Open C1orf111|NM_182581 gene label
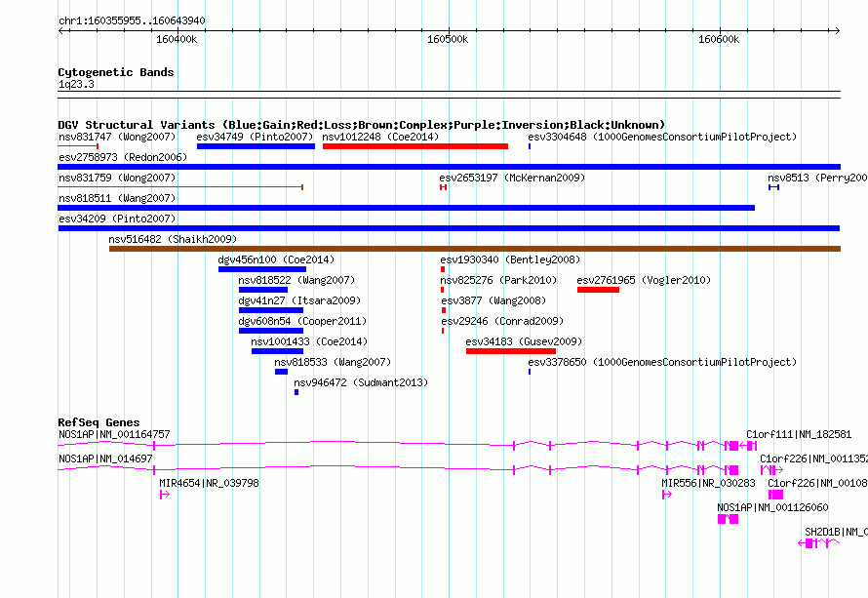This screenshot has height=598, width=868. point(799,435)
